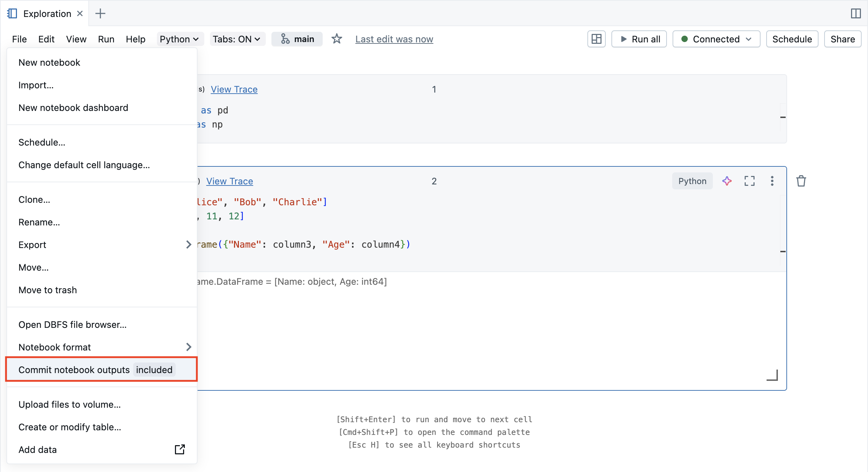Click the Run all button
The image size is (868, 472).
(x=639, y=39)
